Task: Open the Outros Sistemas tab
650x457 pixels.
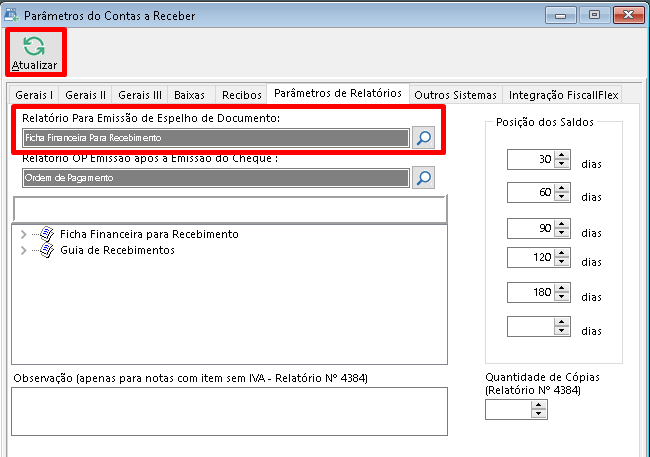Action: point(455,95)
